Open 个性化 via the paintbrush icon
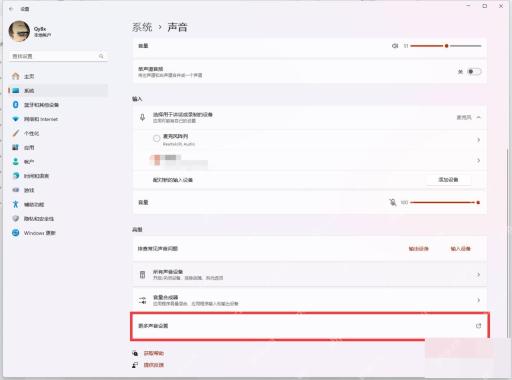 point(15,133)
